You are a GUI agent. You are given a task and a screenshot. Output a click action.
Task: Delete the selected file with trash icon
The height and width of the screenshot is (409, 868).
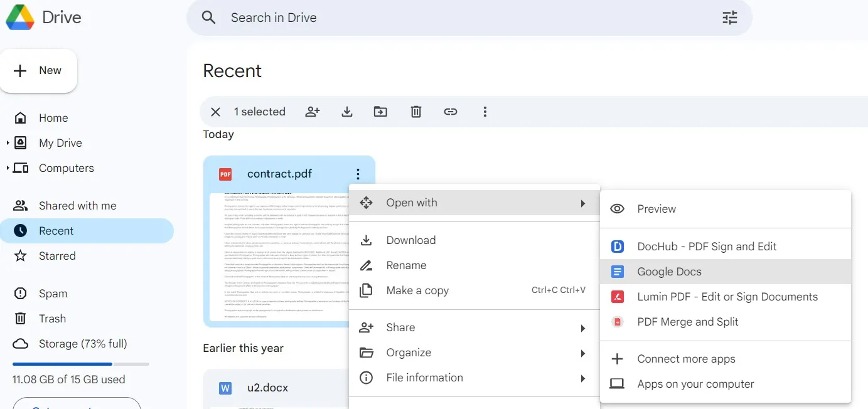[x=415, y=111]
